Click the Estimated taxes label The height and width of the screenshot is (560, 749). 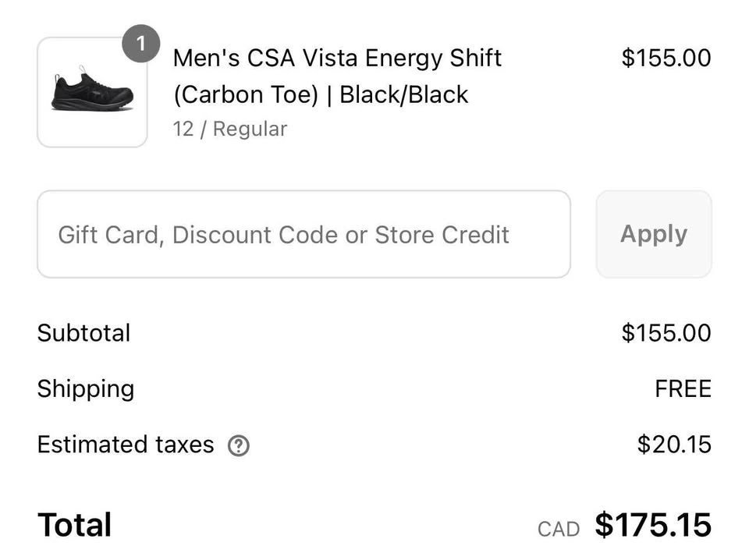click(x=126, y=445)
